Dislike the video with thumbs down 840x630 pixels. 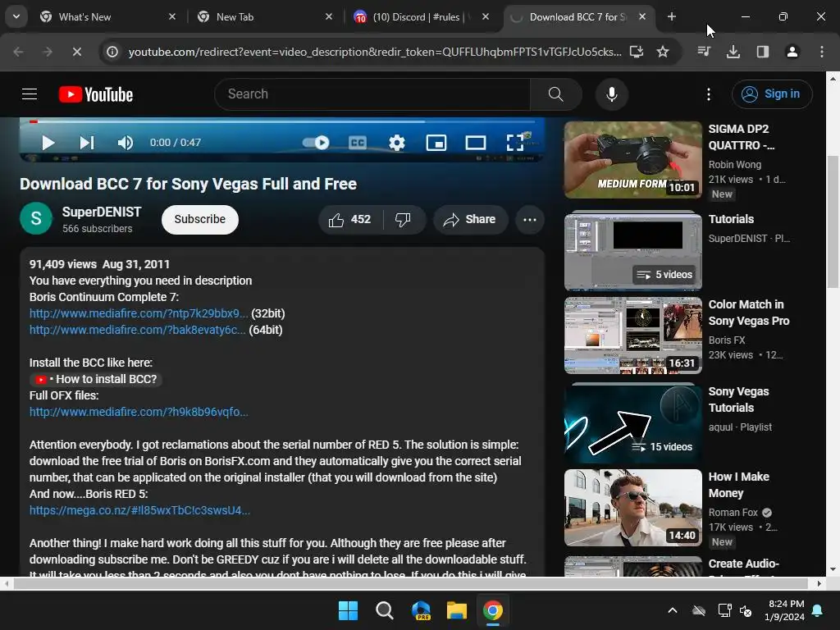[404, 220]
